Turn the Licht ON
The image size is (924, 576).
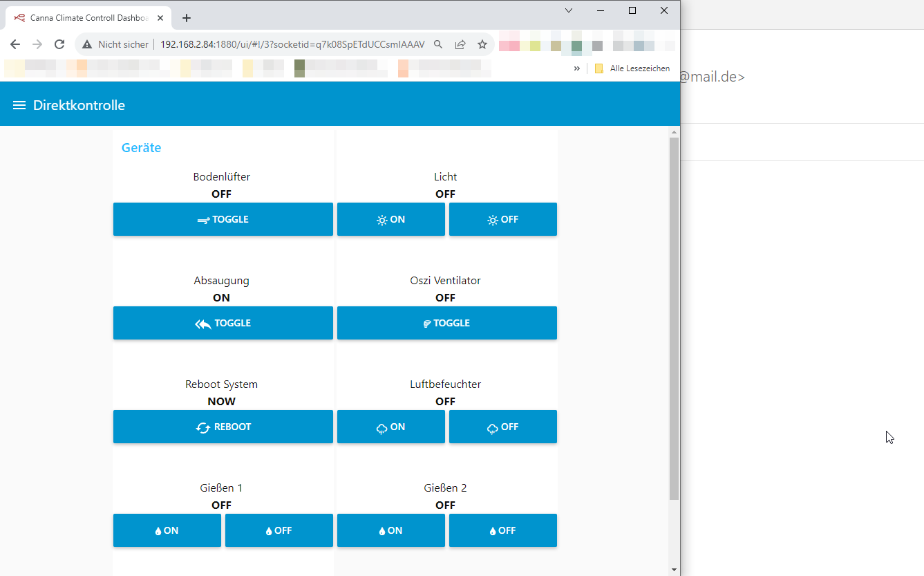coord(391,219)
